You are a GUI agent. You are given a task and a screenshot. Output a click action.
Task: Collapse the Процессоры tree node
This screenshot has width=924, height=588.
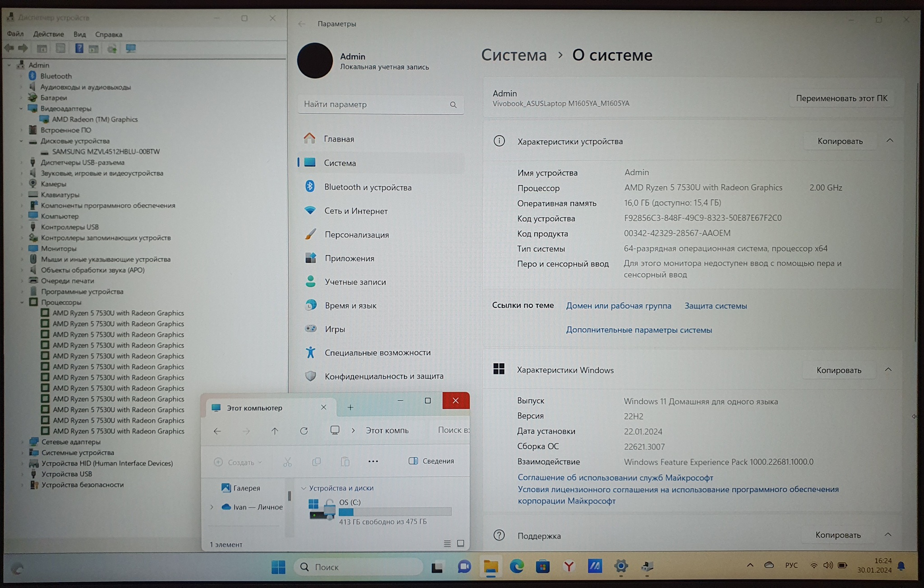coord(22,303)
